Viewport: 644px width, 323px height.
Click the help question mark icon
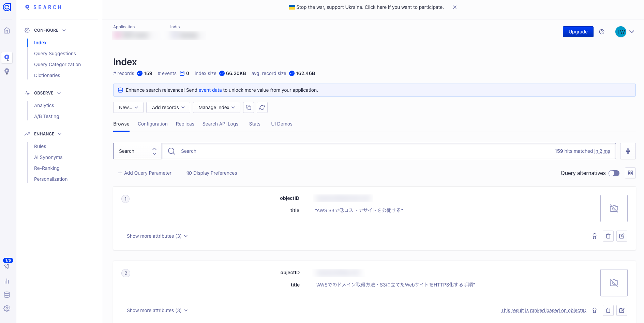[x=602, y=32]
